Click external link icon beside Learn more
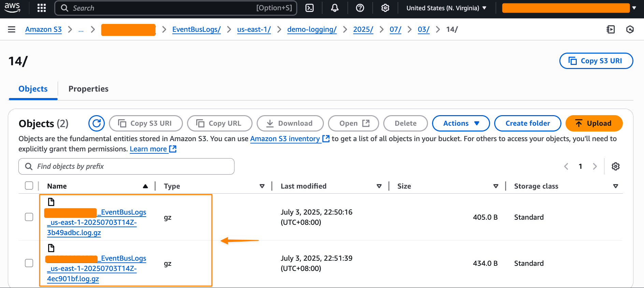The width and height of the screenshot is (644, 288). click(x=173, y=149)
